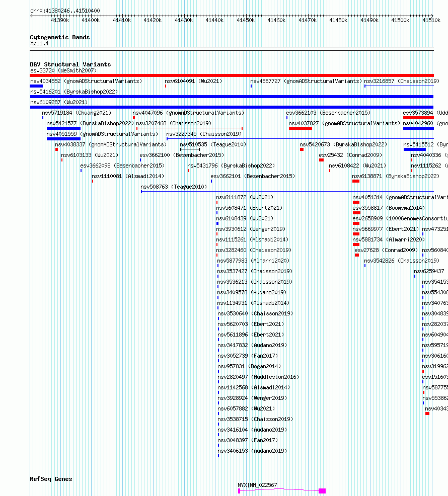The image size is (448, 496).
Task: Click nsv3409578 (Audano2019) label
Action: [x=252, y=293]
